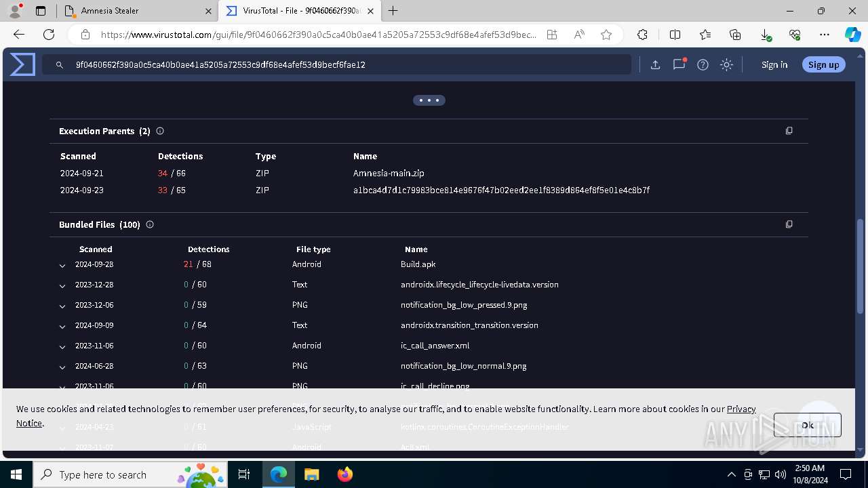
Task: Open Task View on taskbar
Action: click(x=244, y=474)
